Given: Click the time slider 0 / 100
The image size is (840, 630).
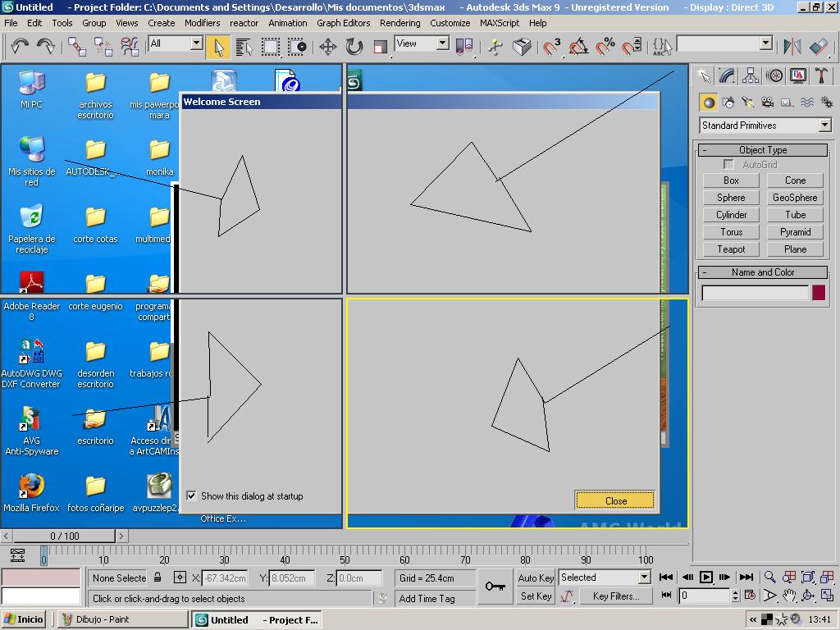Looking at the screenshot, I should coord(64,536).
